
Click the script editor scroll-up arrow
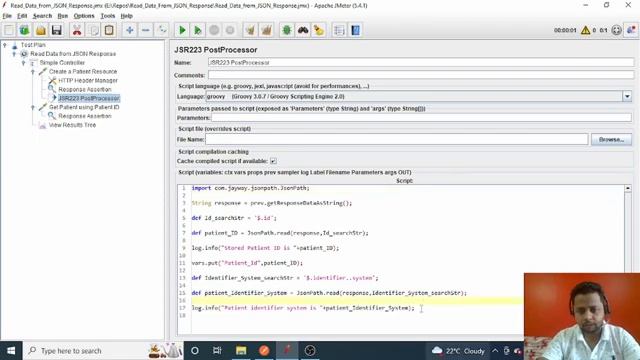click(628, 189)
